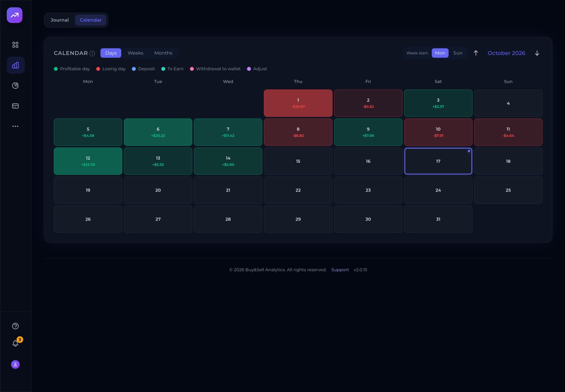Select the Days view

(111, 53)
